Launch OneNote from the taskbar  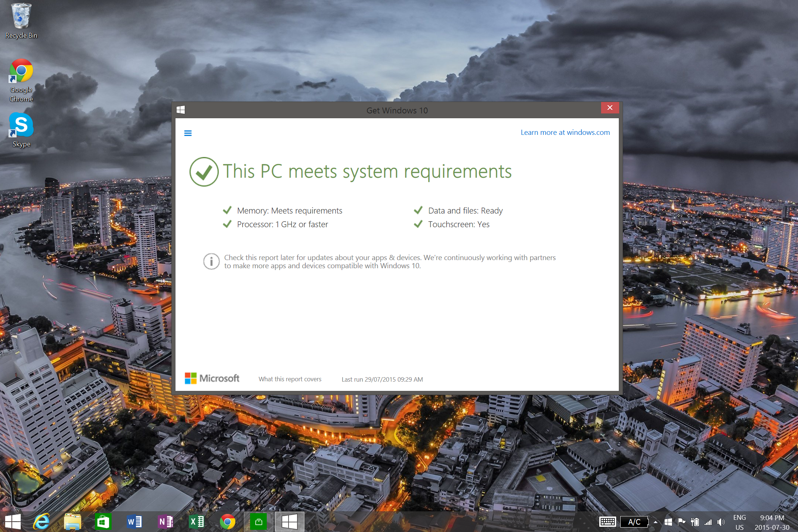[x=165, y=522]
